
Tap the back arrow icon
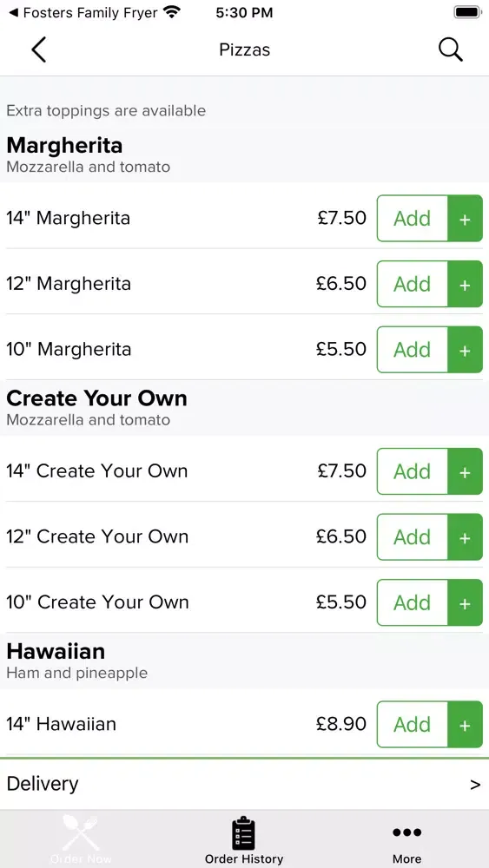[x=38, y=49]
